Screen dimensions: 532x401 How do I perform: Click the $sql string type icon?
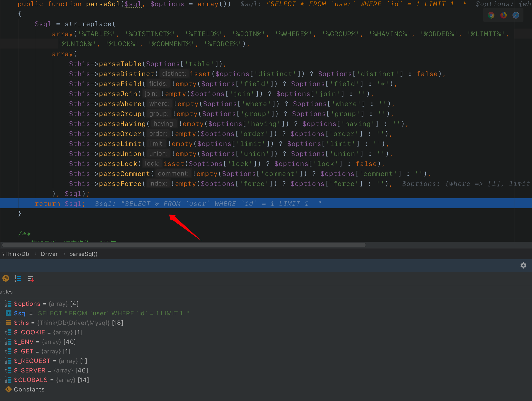[8, 313]
